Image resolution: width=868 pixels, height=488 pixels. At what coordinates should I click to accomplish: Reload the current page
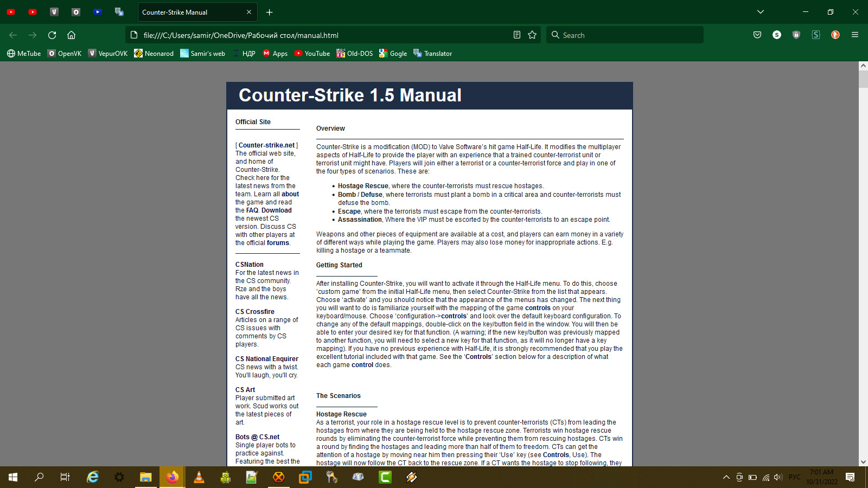(52, 35)
